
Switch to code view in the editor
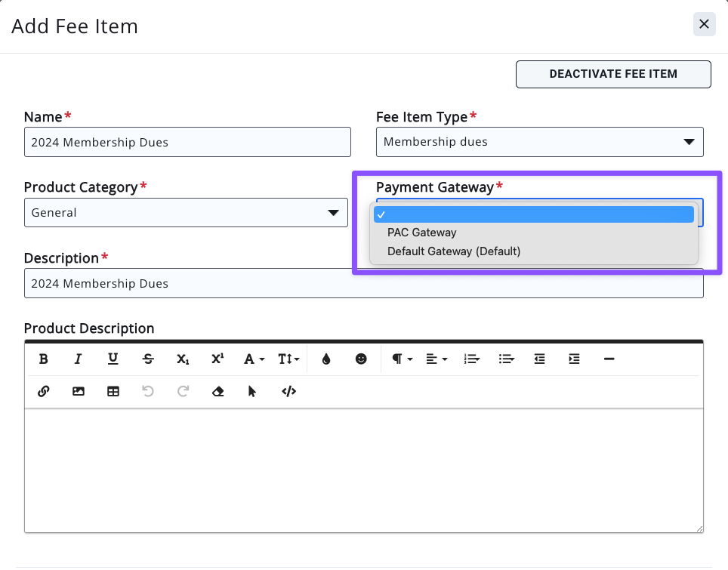click(288, 391)
